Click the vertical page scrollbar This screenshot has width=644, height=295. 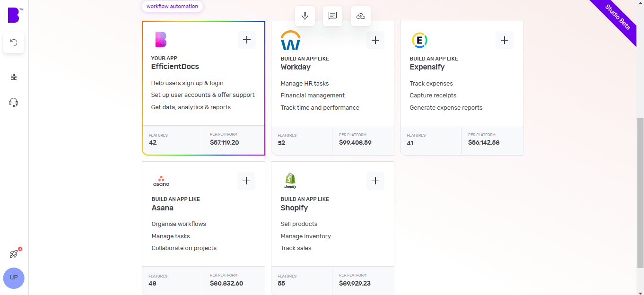[640, 193]
